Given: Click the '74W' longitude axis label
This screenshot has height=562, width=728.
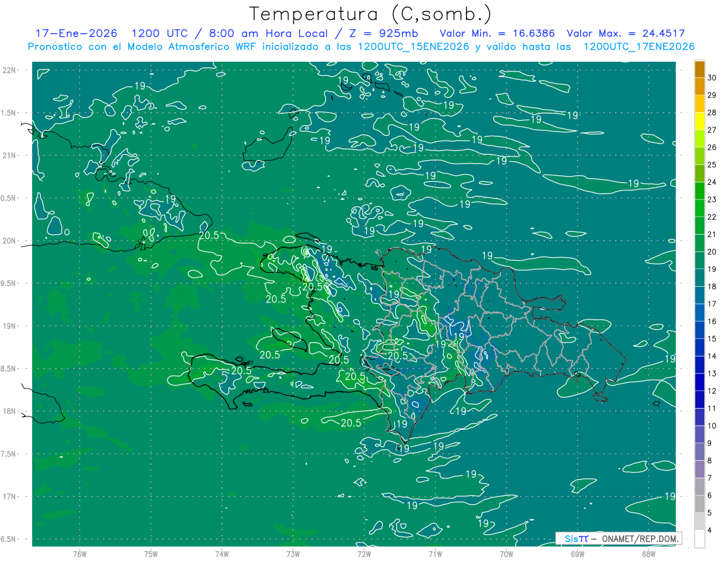Looking at the screenshot, I should pos(222,554).
